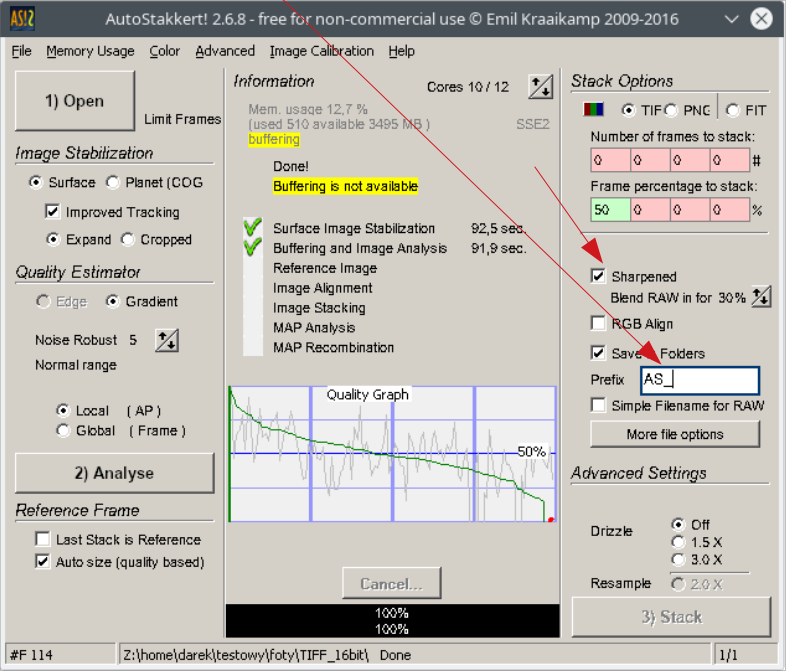Click the AS!2 application logo icon
The image size is (786, 671).
point(22,19)
